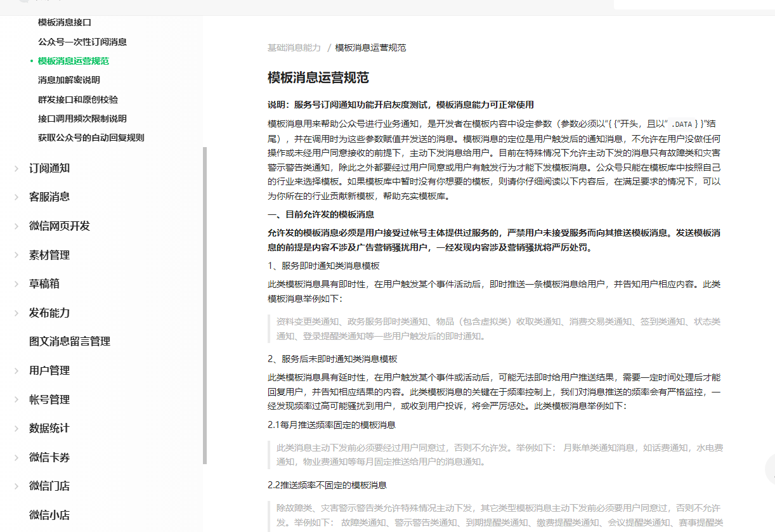The width and height of the screenshot is (775, 532).
Task: Click the main page heading 模板消息运营规范
Action: 318,78
